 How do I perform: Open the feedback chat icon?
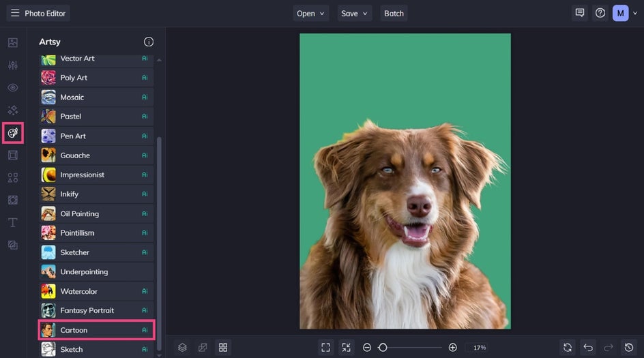(579, 13)
